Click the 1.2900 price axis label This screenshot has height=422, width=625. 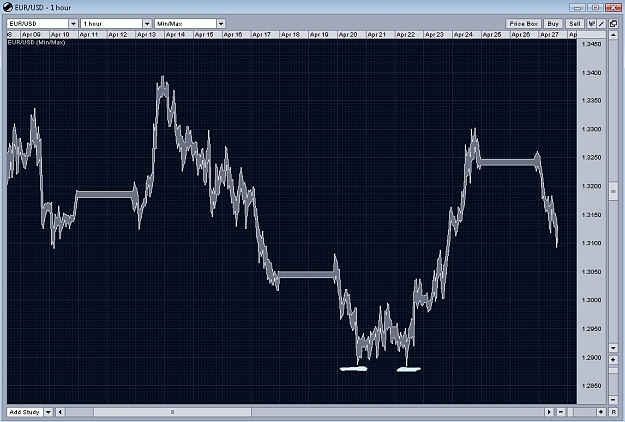[592, 357]
